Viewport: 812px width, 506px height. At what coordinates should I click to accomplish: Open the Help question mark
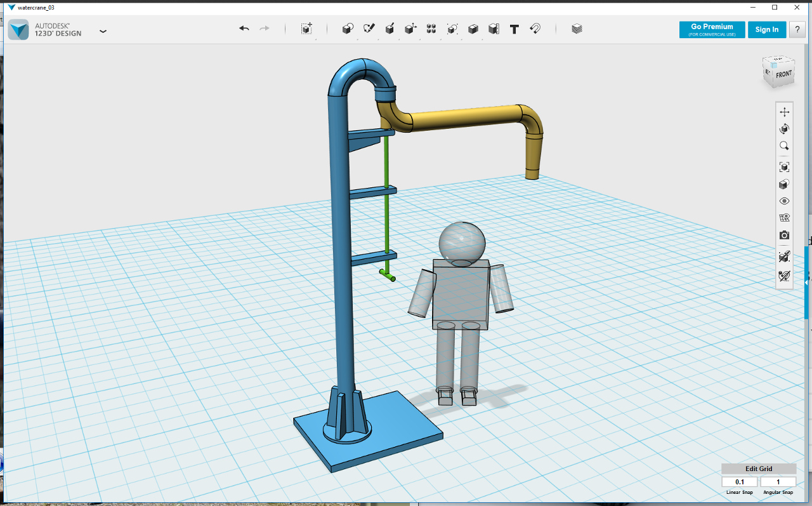(x=797, y=30)
